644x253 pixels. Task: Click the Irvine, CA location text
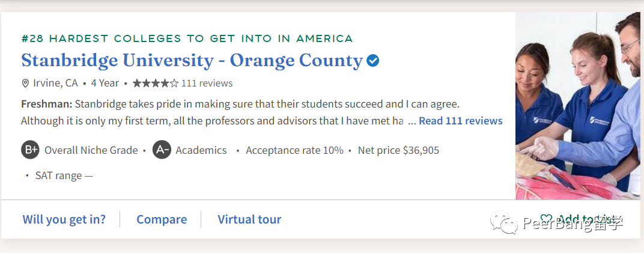[x=55, y=83]
